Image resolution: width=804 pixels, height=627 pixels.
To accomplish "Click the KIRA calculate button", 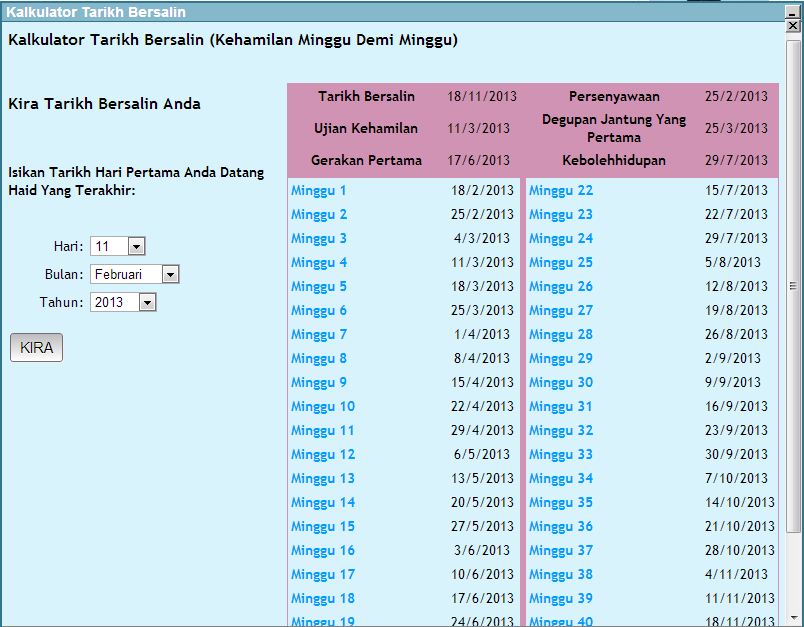I will (x=36, y=348).
